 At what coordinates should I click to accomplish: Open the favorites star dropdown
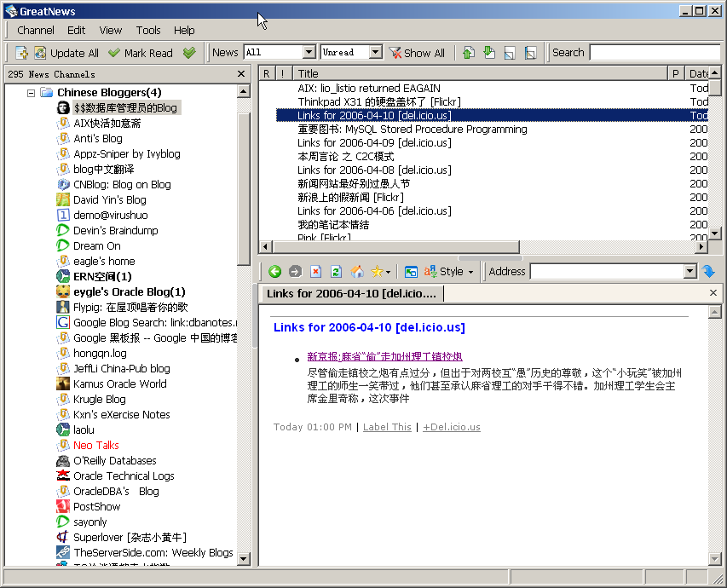point(380,271)
